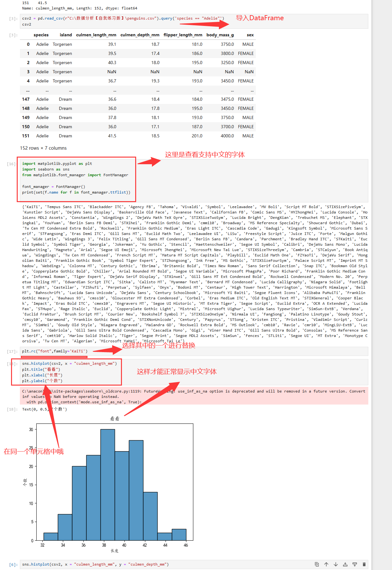Duplicate the last cell with copy icon
The image size is (392, 570).
317,564
